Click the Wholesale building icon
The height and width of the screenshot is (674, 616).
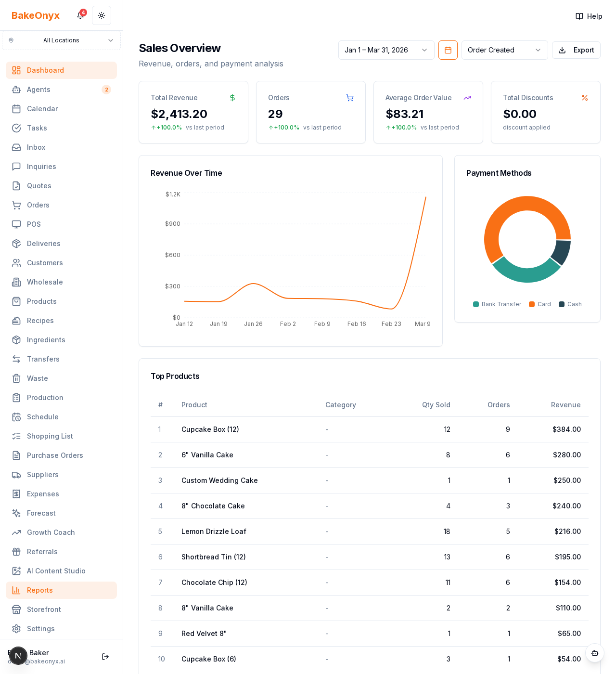[16, 282]
